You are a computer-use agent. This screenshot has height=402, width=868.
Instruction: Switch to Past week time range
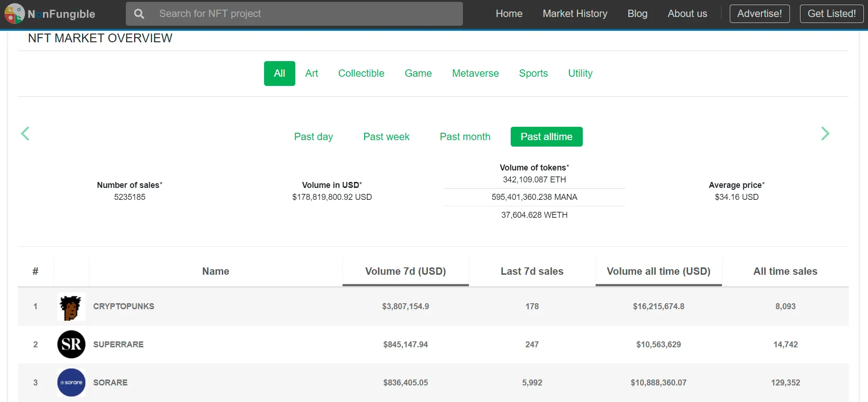[x=386, y=137]
